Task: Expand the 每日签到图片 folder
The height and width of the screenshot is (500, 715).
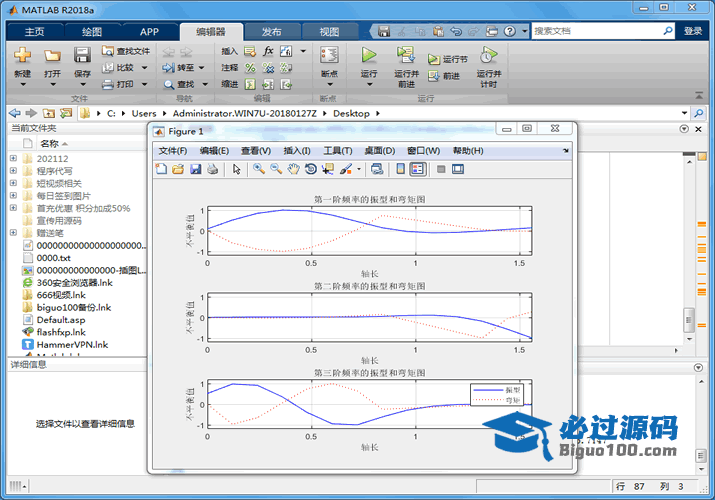Action: click(13, 196)
